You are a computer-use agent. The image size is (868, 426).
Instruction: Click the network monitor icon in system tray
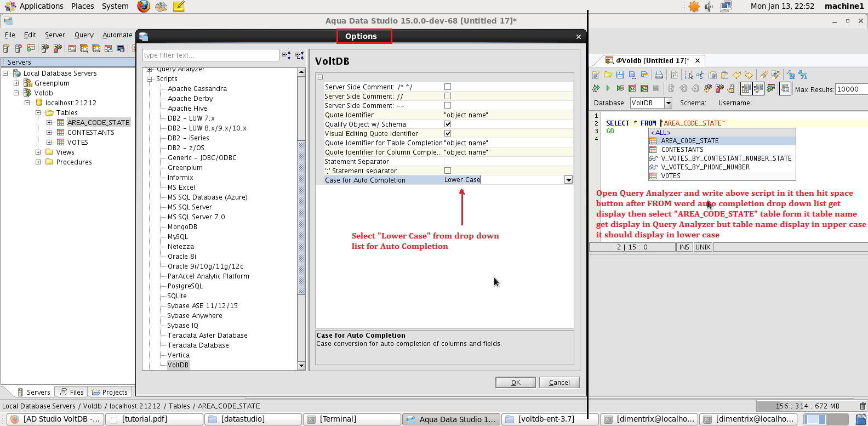[x=726, y=6]
